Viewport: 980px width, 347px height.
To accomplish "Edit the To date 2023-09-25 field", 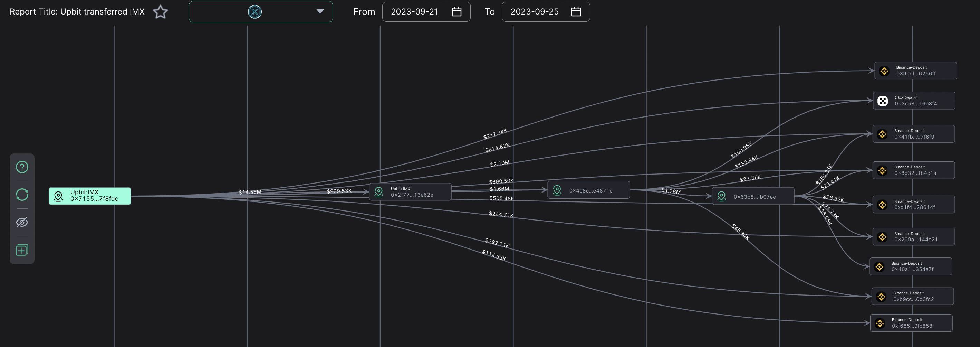I will tap(546, 12).
